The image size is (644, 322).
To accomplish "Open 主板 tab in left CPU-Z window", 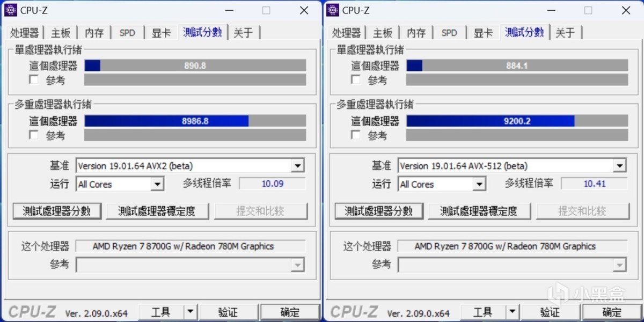I will (61, 33).
